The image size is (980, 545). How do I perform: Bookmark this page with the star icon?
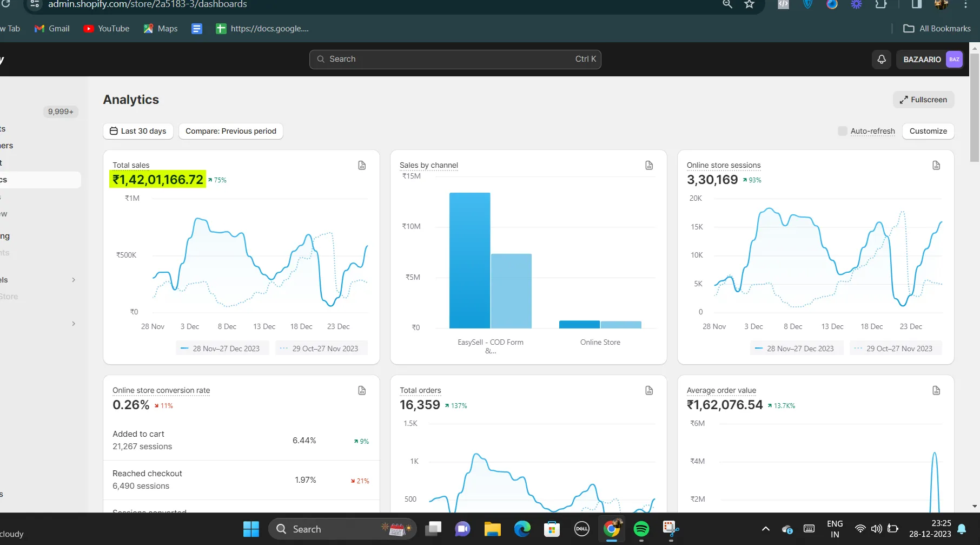click(749, 4)
